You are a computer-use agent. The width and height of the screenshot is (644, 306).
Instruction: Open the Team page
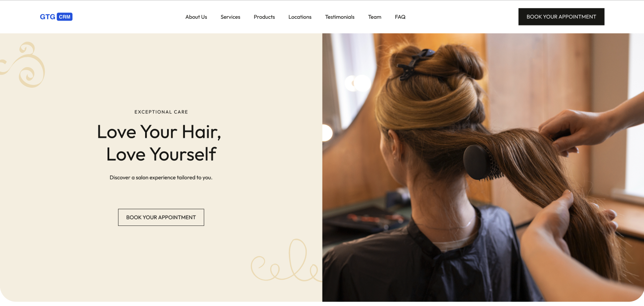coord(374,17)
